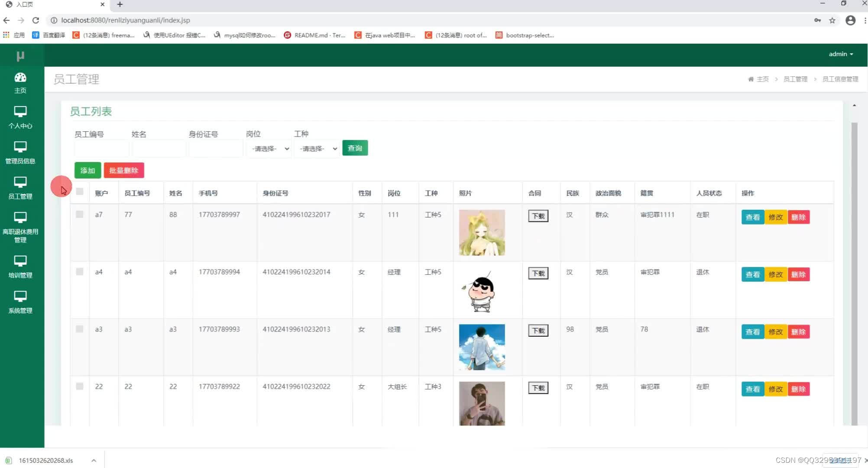Click the sidebar logo icon at top

coord(20,55)
